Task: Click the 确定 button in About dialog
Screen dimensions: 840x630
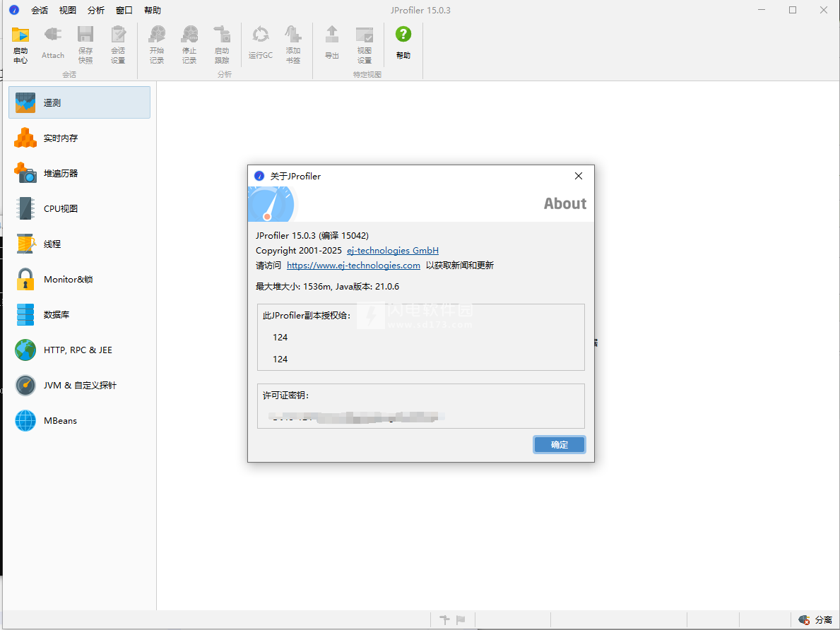Action: pyautogui.click(x=559, y=445)
